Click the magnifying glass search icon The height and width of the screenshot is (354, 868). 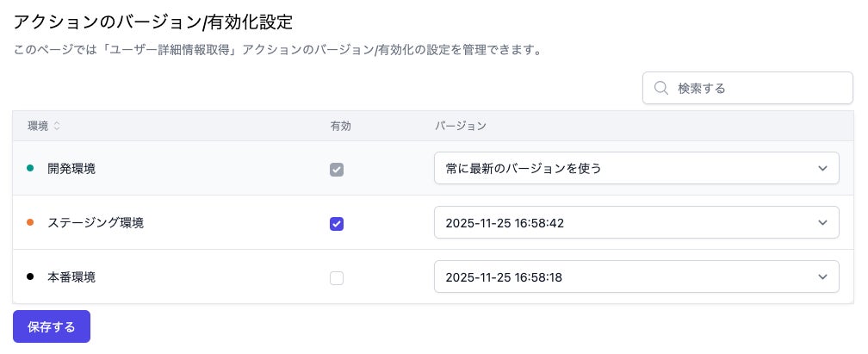point(661,88)
